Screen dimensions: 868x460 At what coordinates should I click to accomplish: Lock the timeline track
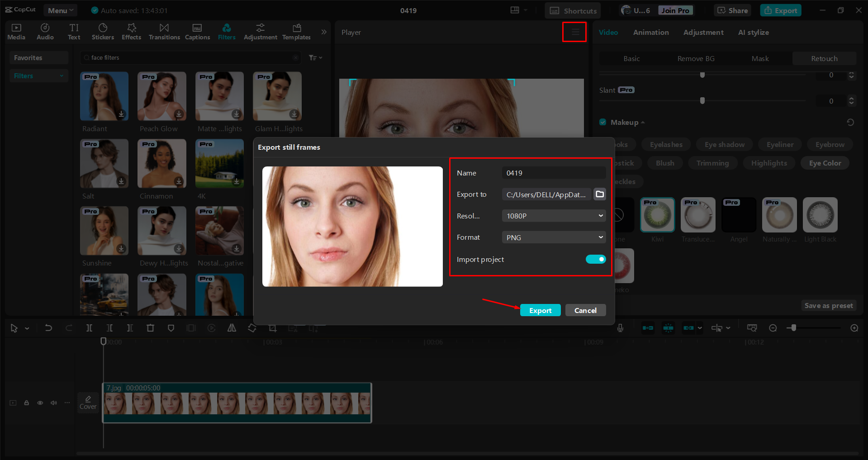tap(26, 403)
